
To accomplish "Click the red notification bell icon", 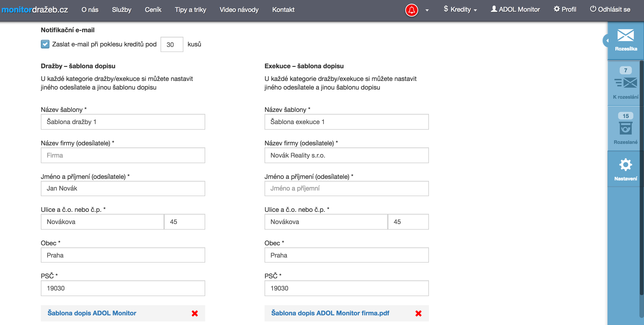I will (x=411, y=10).
